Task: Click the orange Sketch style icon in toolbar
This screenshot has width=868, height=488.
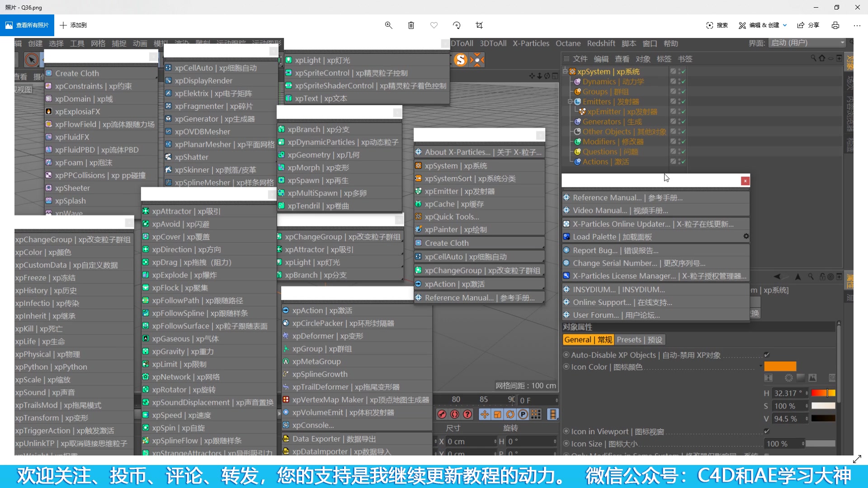Action: 462,59
